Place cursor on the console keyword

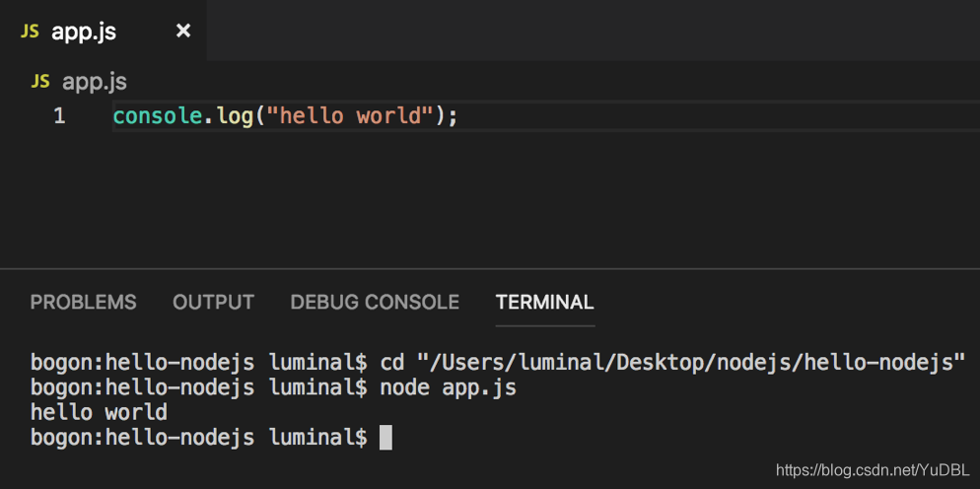[x=158, y=115]
